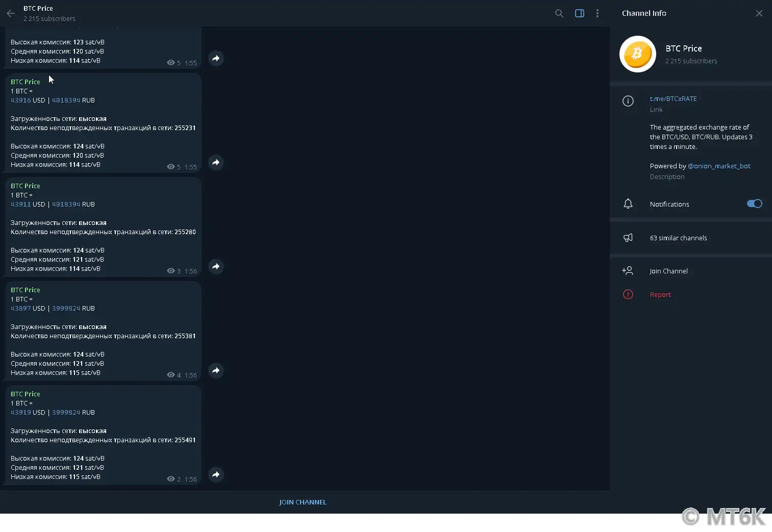Image resolution: width=772 pixels, height=532 pixels.
Task: Click the views eye icon in 43897 message
Action: 171,375
